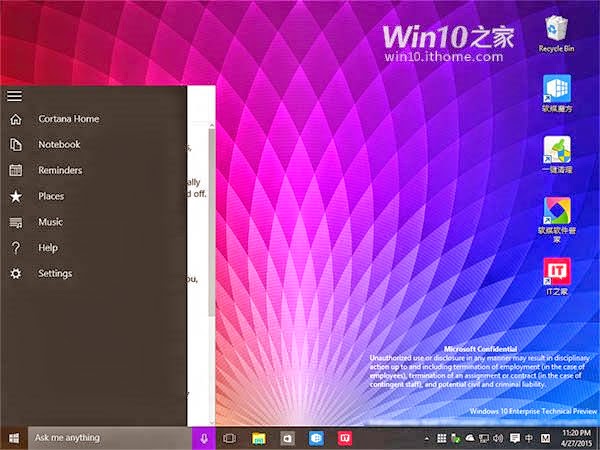The height and width of the screenshot is (450, 600).
Task: Select the blue cube desktop shortcut
Action: click(557, 94)
